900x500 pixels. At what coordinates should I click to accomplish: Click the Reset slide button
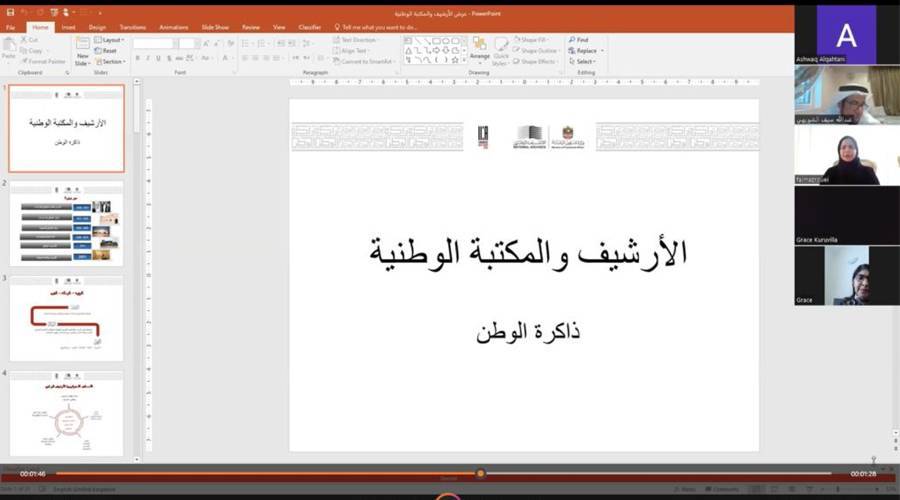click(x=106, y=51)
